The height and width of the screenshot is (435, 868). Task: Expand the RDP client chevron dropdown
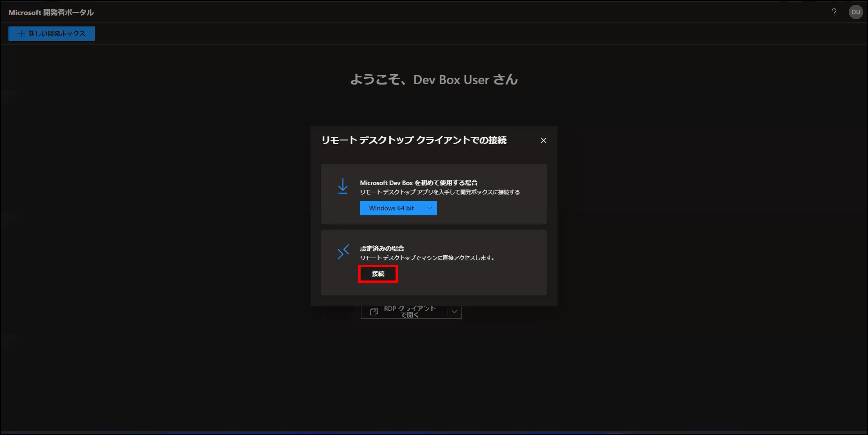(x=454, y=312)
